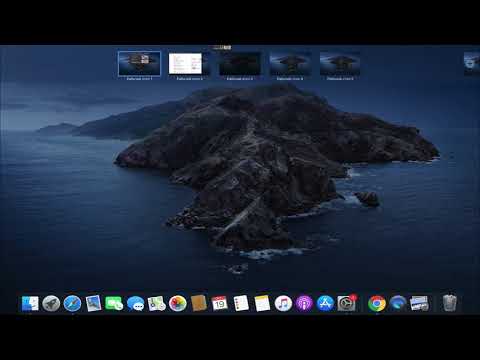
Task: Launch Reminders list icon
Action: 241,303
